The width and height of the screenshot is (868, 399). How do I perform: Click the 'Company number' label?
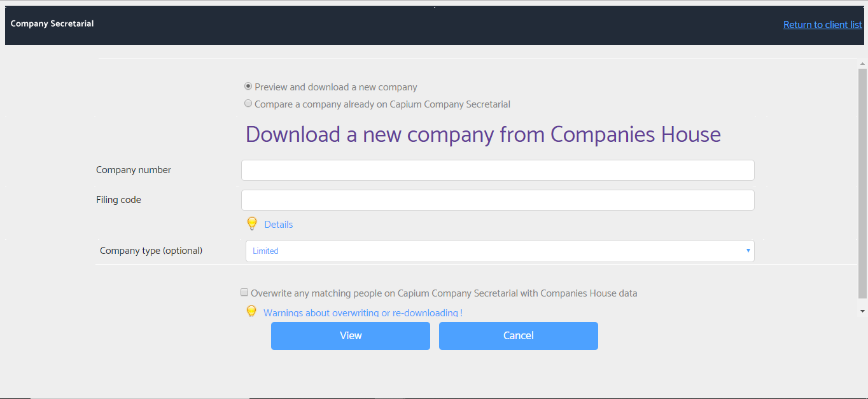pos(134,170)
